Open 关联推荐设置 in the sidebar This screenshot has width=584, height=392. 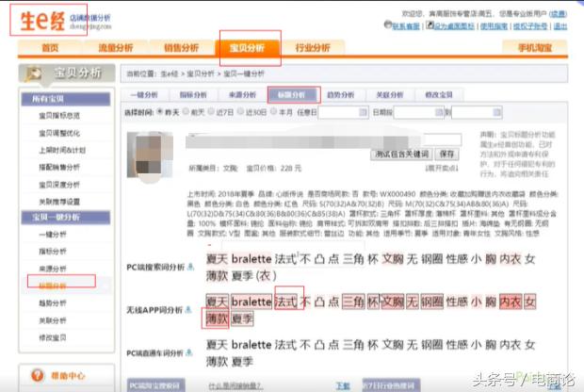point(59,202)
